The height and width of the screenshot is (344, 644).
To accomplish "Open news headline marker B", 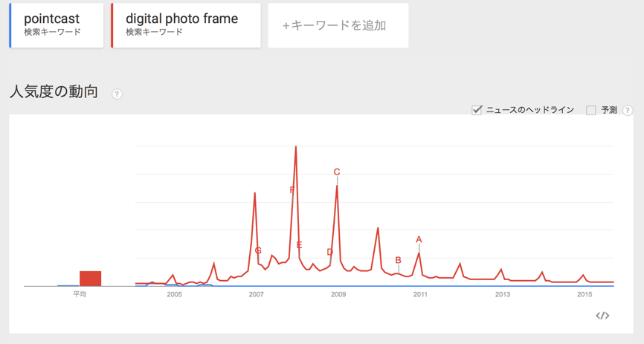I will pos(398,260).
